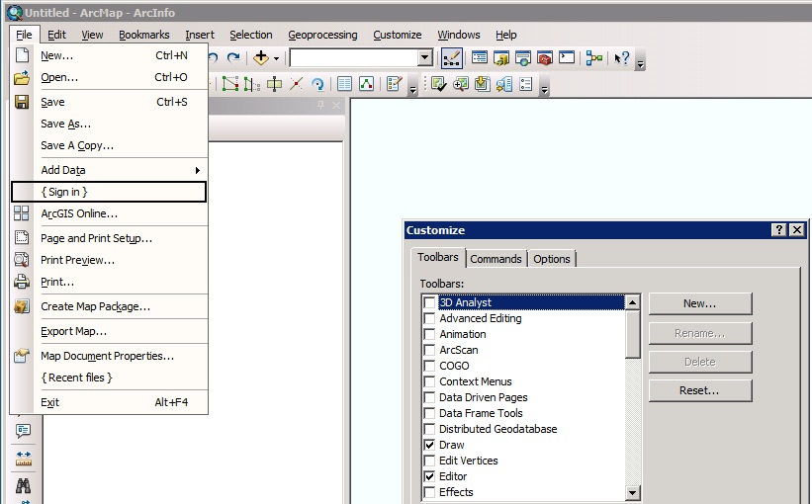Choose Export Map from File menu
The height and width of the screenshot is (504, 812).
73,331
